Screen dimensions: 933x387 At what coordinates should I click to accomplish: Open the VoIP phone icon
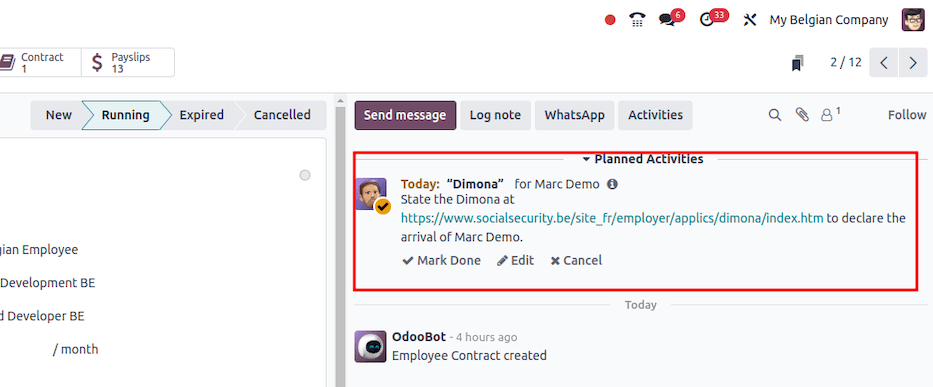click(637, 20)
